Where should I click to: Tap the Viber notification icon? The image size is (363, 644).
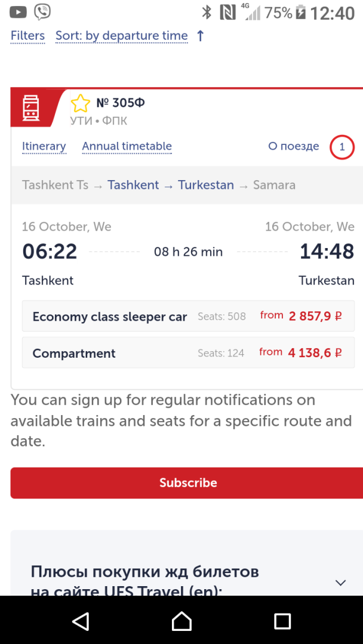coord(42,13)
